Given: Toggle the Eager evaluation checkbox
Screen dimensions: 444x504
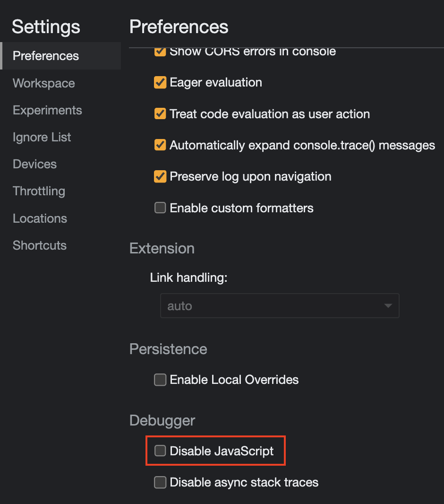Looking at the screenshot, I should (x=160, y=82).
